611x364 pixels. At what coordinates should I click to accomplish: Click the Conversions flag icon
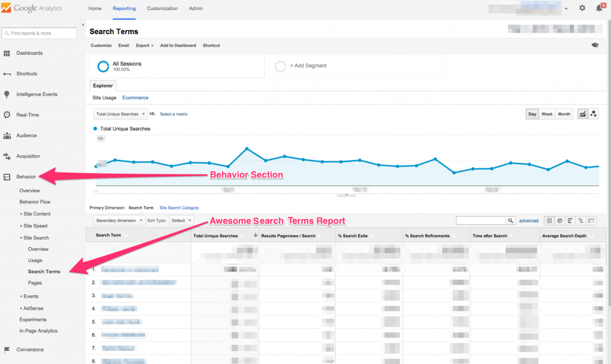click(x=7, y=350)
